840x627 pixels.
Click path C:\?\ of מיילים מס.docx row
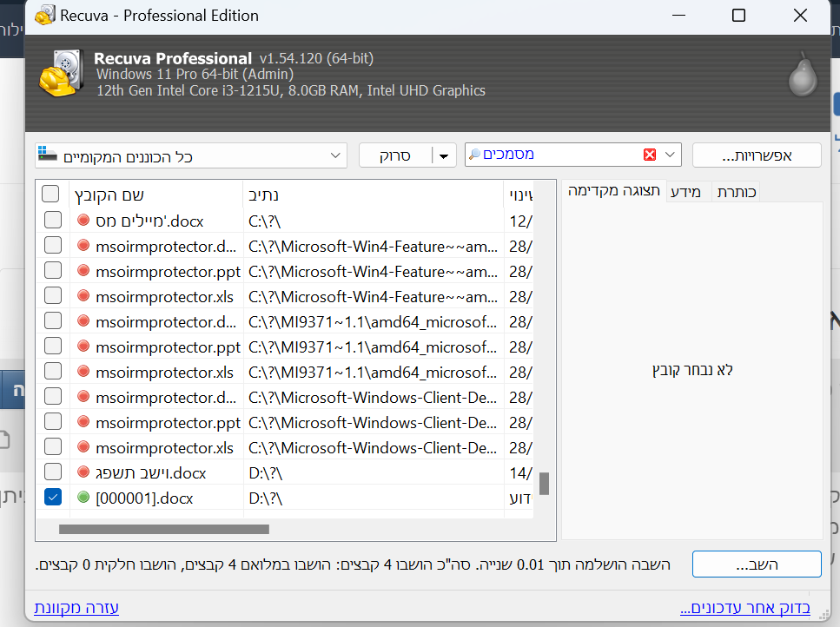tap(265, 221)
